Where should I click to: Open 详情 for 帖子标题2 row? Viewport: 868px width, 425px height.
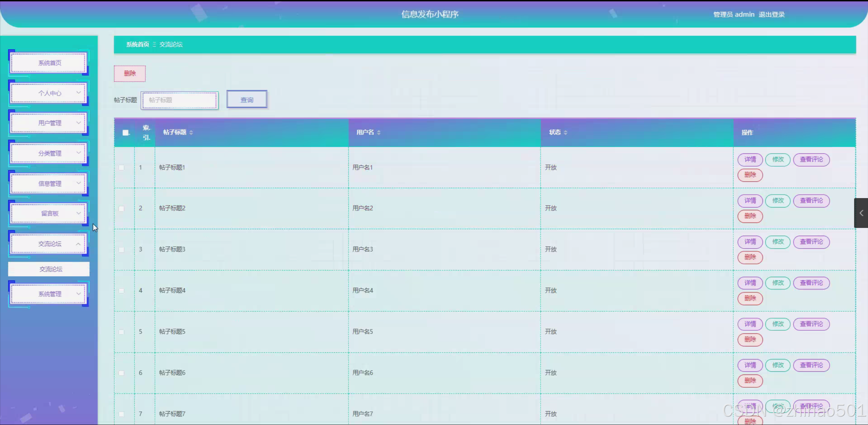750,200
